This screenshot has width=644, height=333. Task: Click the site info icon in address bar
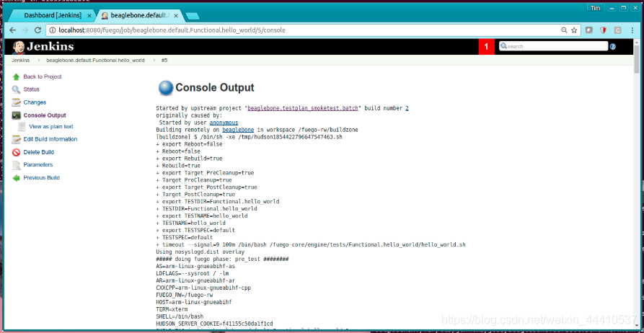click(x=53, y=30)
